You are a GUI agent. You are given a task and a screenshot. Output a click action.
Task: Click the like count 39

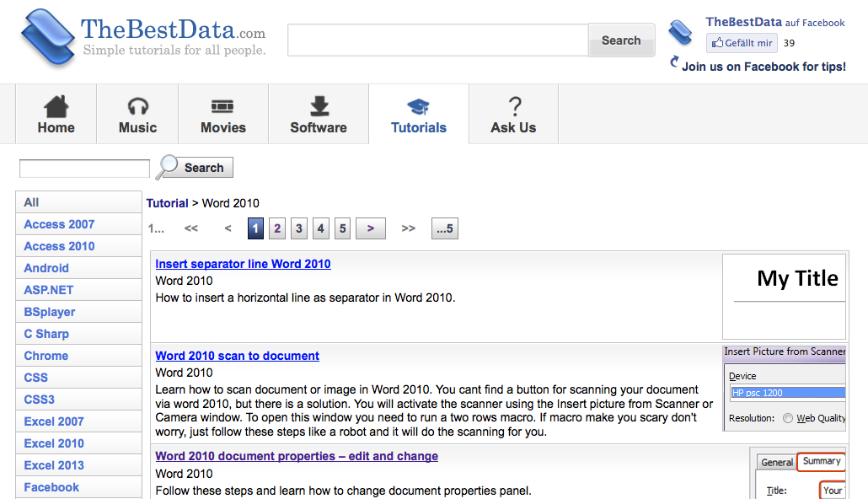(x=789, y=43)
